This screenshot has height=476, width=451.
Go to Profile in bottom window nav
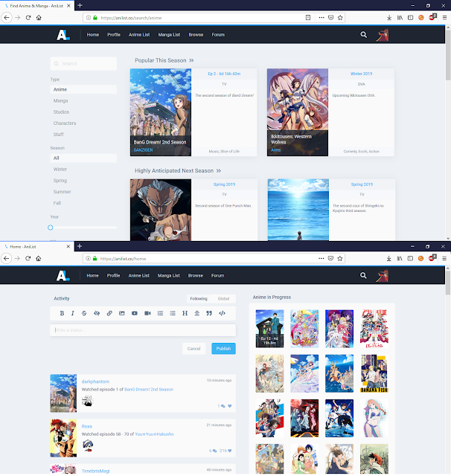click(x=113, y=275)
